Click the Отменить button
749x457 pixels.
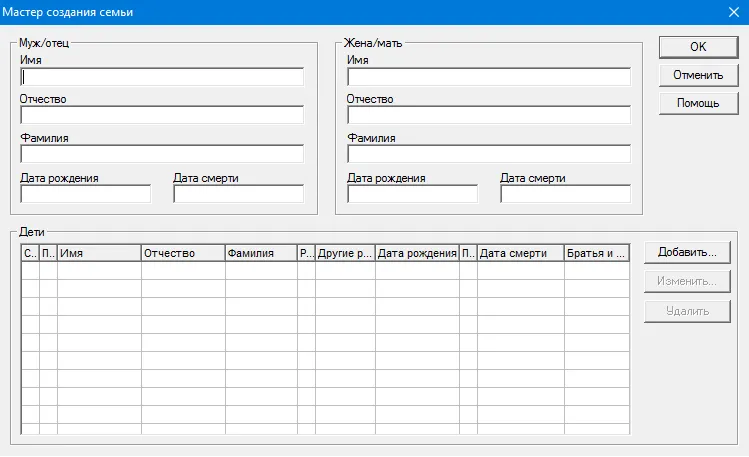(698, 75)
